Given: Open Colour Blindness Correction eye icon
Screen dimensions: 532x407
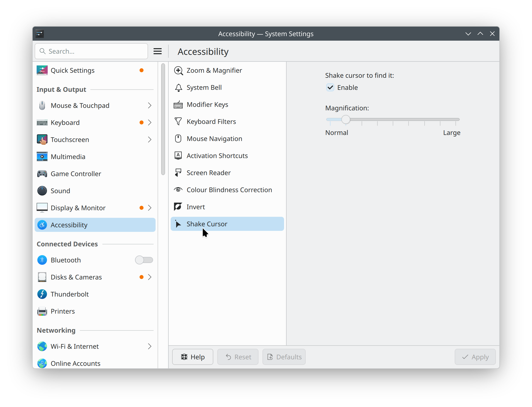Looking at the screenshot, I should click(x=178, y=190).
